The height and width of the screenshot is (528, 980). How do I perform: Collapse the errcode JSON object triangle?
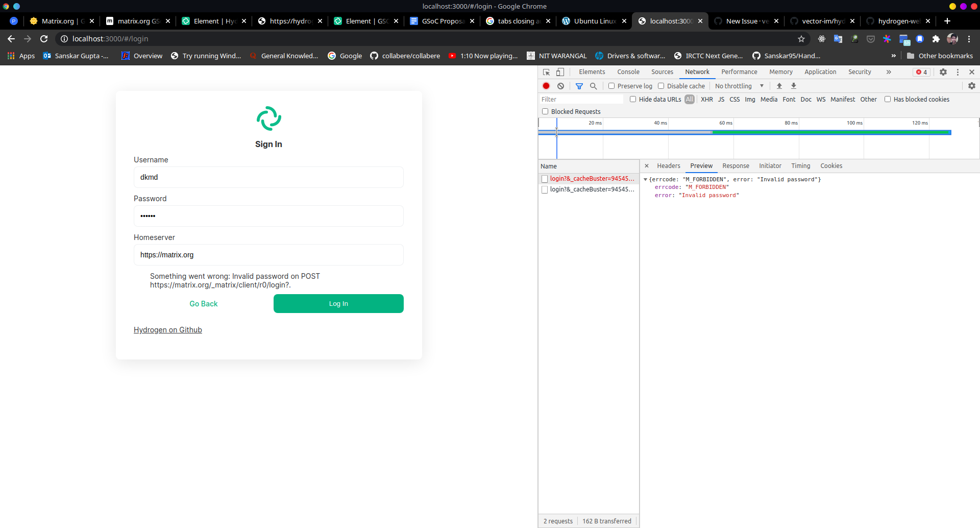[646, 180]
